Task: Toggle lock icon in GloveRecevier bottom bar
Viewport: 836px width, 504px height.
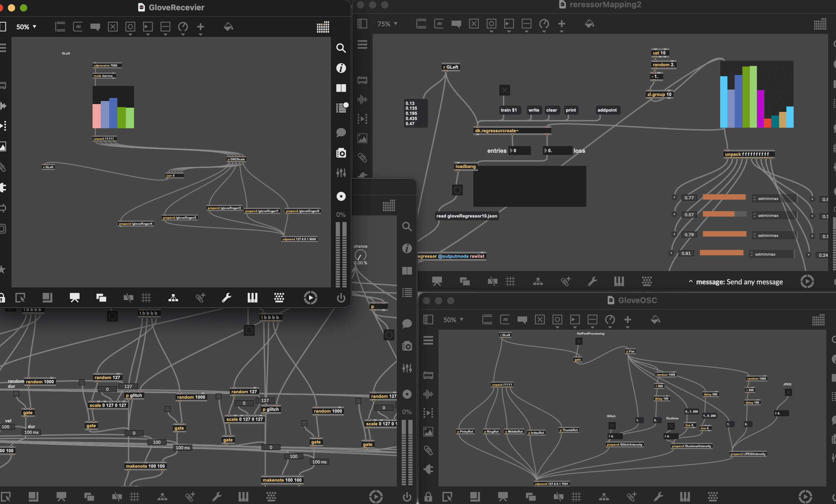Action: [x=2, y=298]
